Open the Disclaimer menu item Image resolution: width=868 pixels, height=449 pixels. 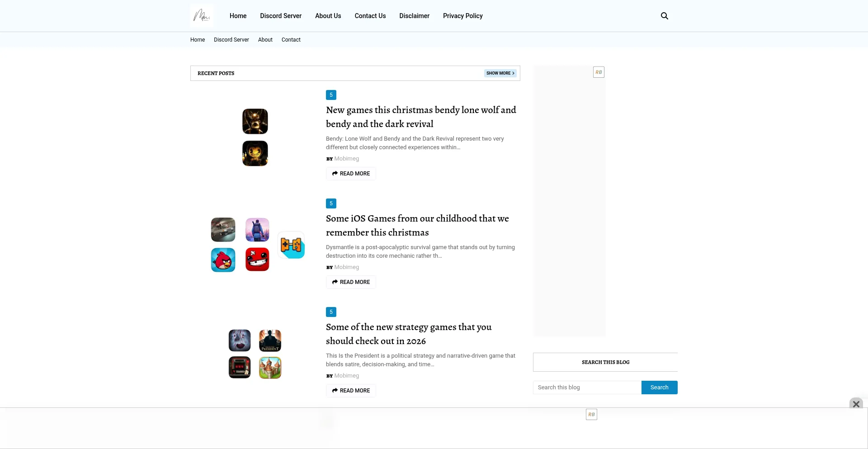pyautogui.click(x=414, y=16)
